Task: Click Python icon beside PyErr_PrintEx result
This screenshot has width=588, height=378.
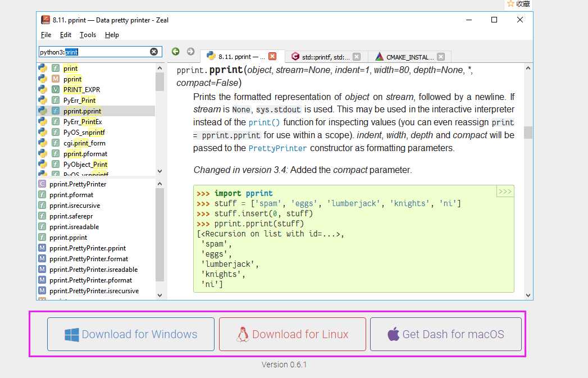Action: click(43, 121)
